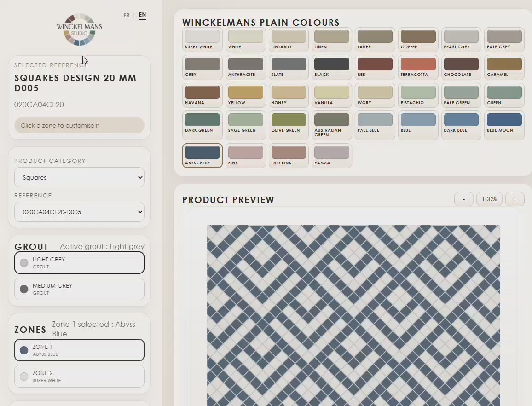Select the Medium Grey grout option
Screen dimensions: 532x406
pyautogui.click(x=80, y=289)
